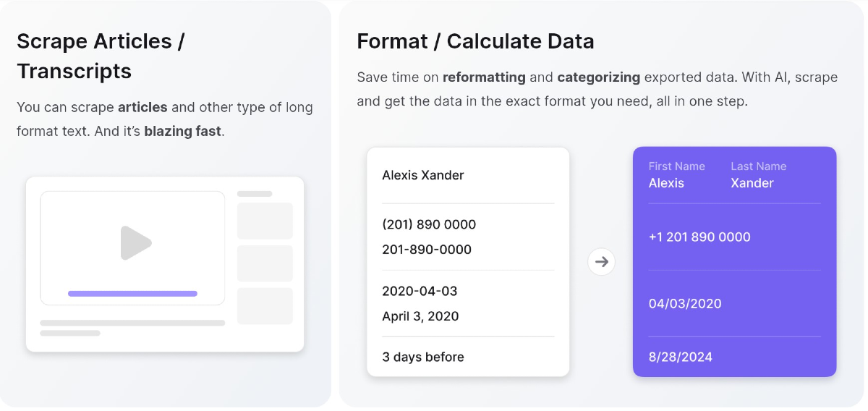Screen dimensions: 868x411
Task: Click the "Format / Calculate Data" heading
Action: click(475, 41)
